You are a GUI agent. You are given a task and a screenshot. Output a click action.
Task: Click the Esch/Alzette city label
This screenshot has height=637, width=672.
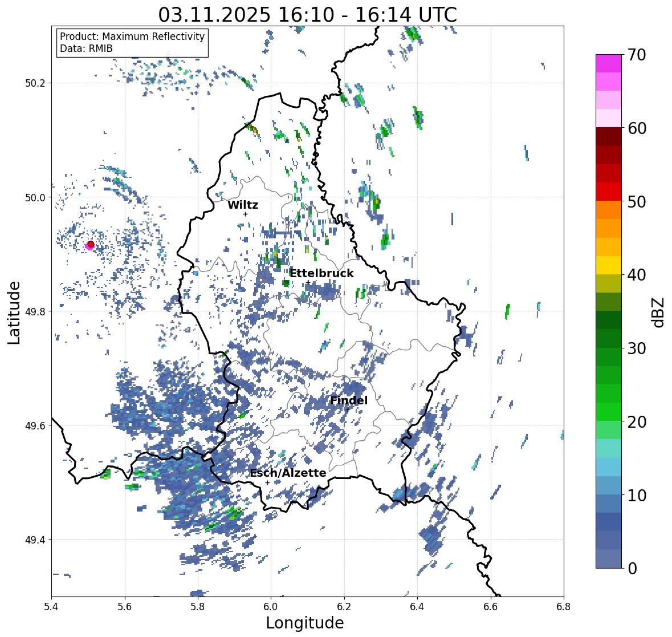(x=288, y=473)
